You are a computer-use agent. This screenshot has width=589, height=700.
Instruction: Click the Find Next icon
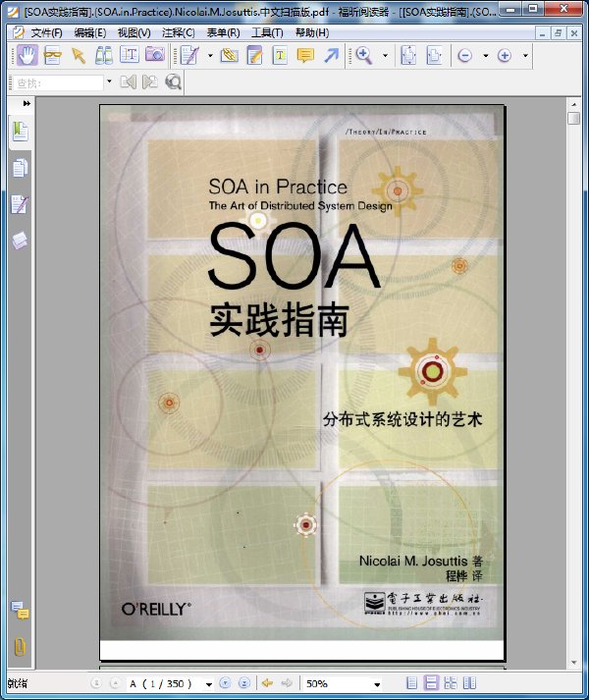coord(150,82)
